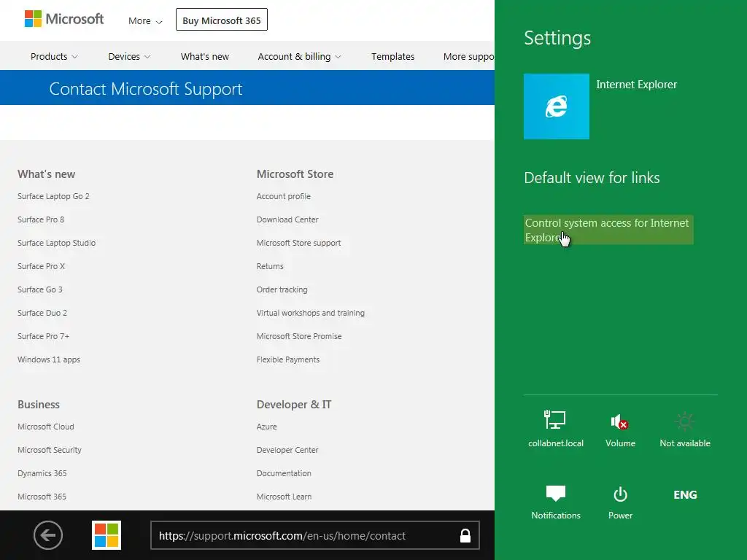The width and height of the screenshot is (747, 560).
Task: Click the Developer & IT section heading
Action: coord(294,405)
